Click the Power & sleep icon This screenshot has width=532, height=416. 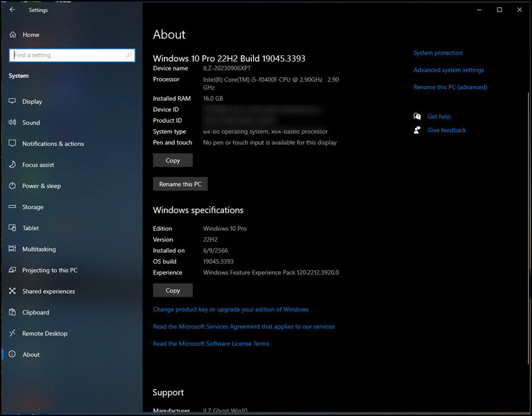(x=12, y=185)
